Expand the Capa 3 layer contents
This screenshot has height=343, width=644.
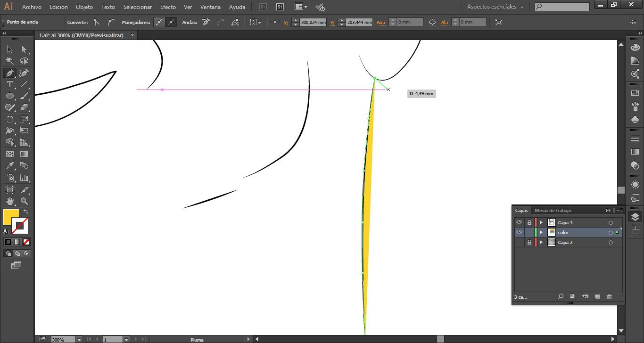point(541,222)
